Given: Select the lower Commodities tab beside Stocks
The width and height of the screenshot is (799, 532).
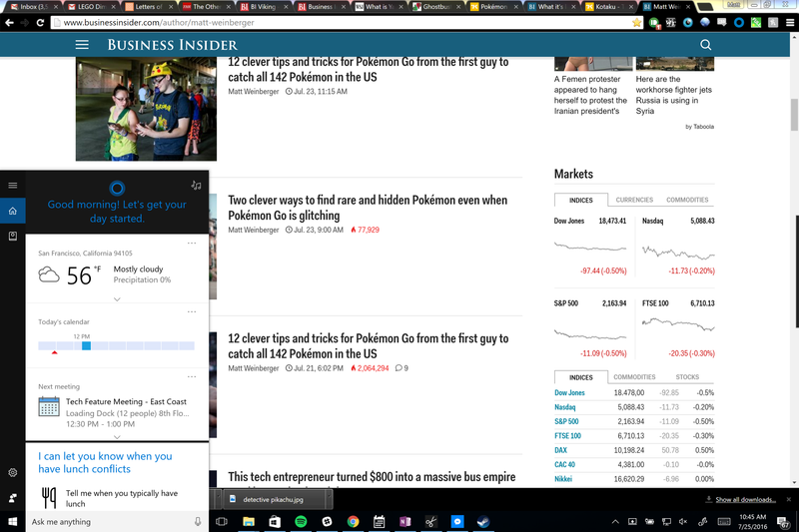Looking at the screenshot, I should pos(634,377).
